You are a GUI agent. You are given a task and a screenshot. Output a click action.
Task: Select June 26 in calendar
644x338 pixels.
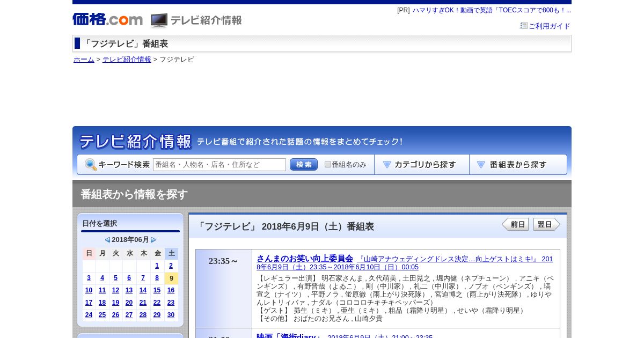point(115,315)
